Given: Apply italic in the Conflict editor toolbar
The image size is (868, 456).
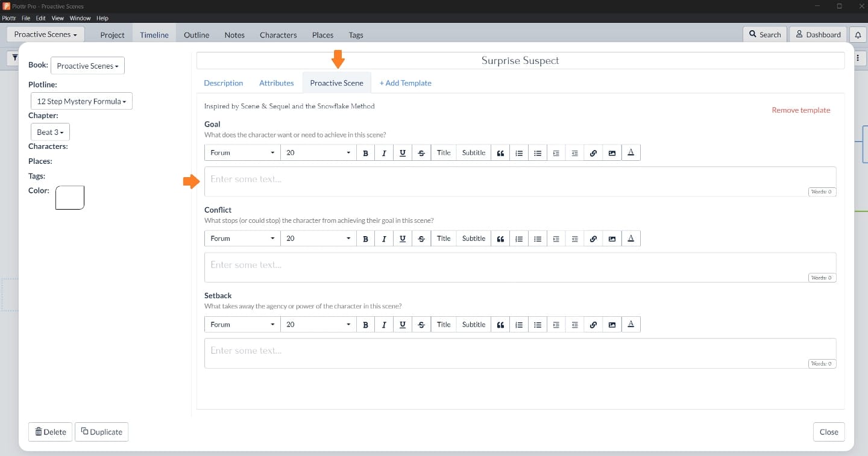Looking at the screenshot, I should [x=384, y=239].
